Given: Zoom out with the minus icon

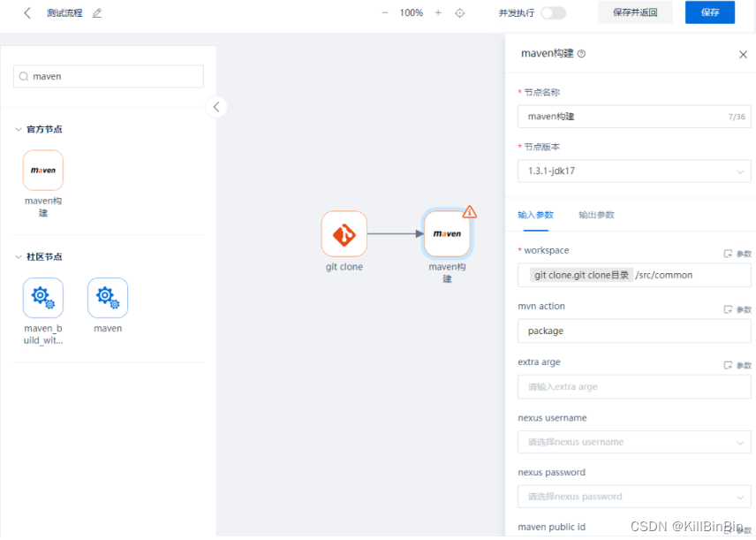Looking at the screenshot, I should (385, 13).
